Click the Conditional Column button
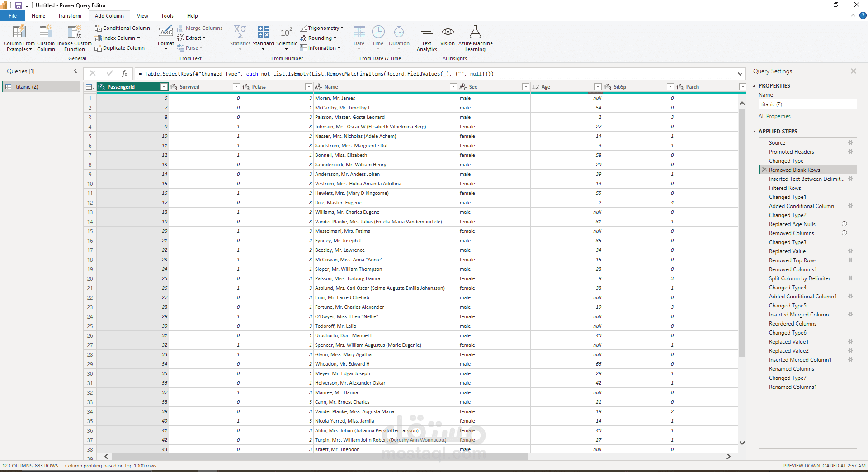 (x=122, y=28)
